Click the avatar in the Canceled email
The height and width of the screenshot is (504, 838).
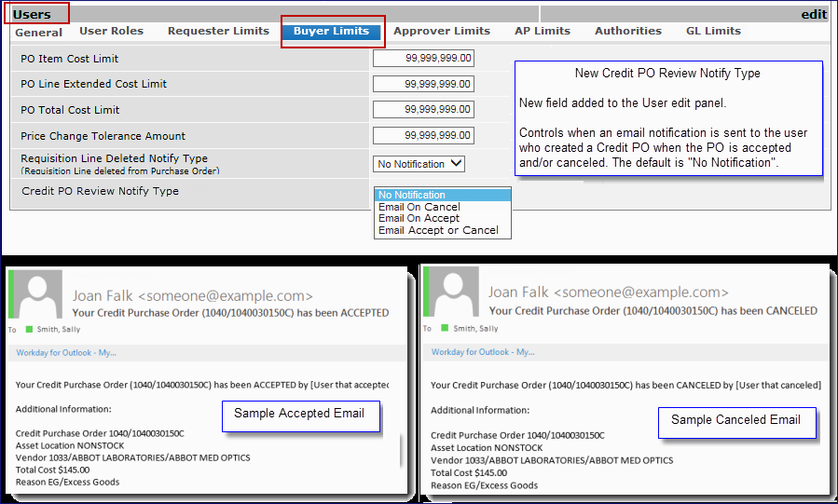[x=453, y=294]
